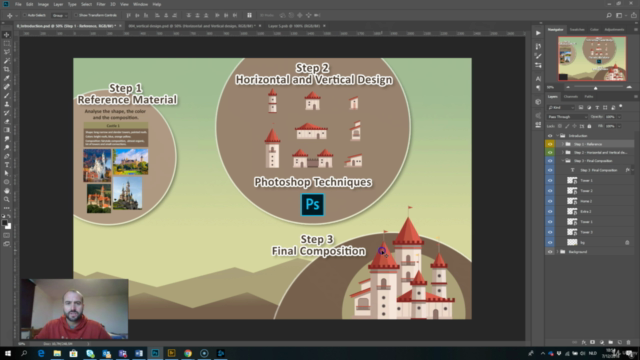The height and width of the screenshot is (360, 640).
Task: Select the Horizontal Type tool
Action: coord(7,164)
